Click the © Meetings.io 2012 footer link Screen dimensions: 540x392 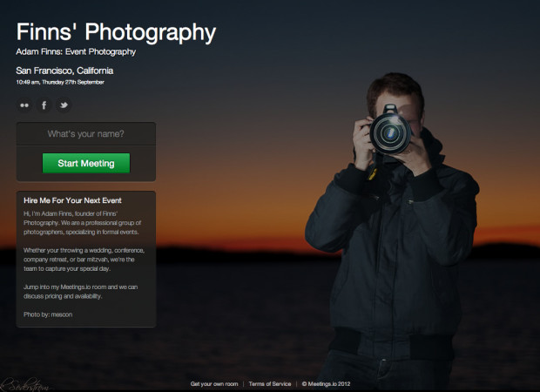(326, 383)
